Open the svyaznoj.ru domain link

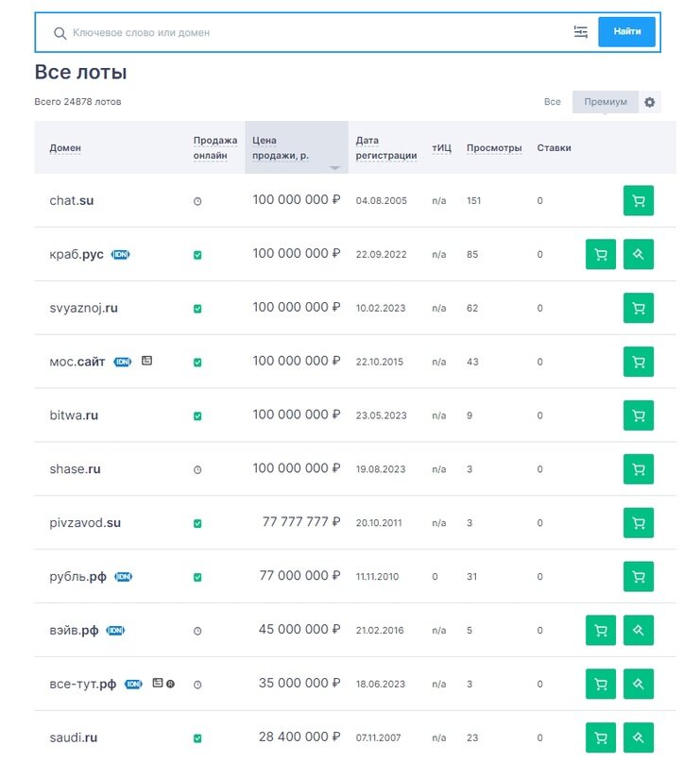point(84,308)
